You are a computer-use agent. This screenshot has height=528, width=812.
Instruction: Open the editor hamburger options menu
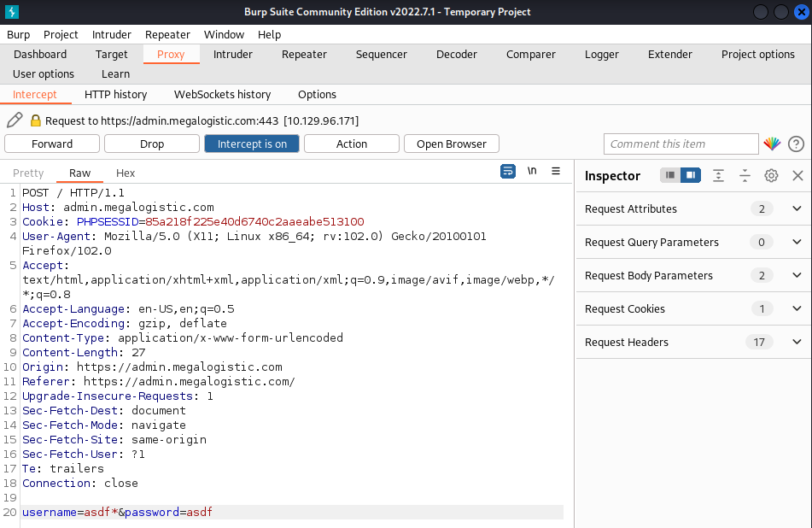click(x=556, y=171)
